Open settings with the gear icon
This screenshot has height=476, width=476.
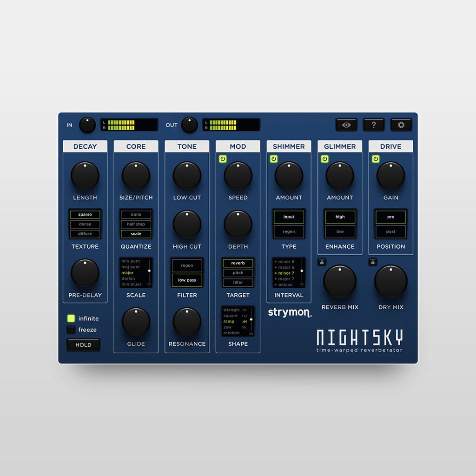(401, 125)
